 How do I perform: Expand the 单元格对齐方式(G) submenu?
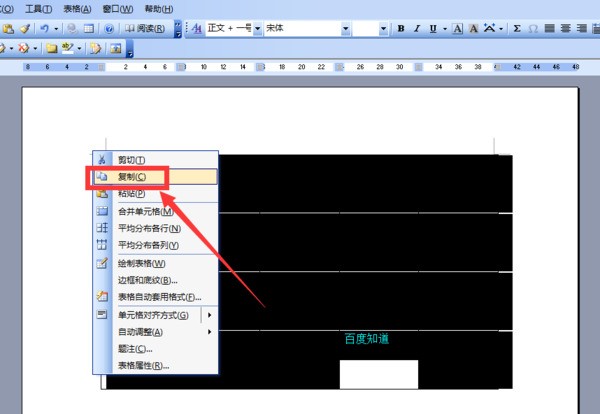(156, 315)
